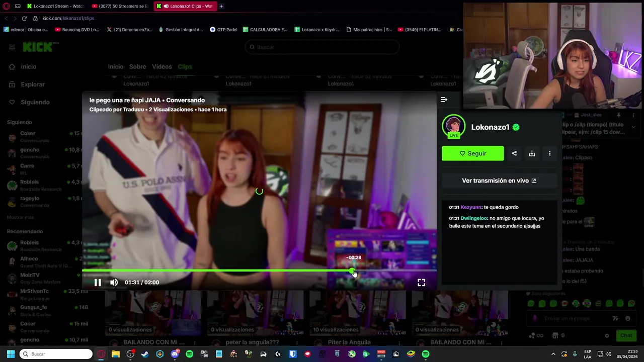Open chat settings gear icon

click(607, 335)
